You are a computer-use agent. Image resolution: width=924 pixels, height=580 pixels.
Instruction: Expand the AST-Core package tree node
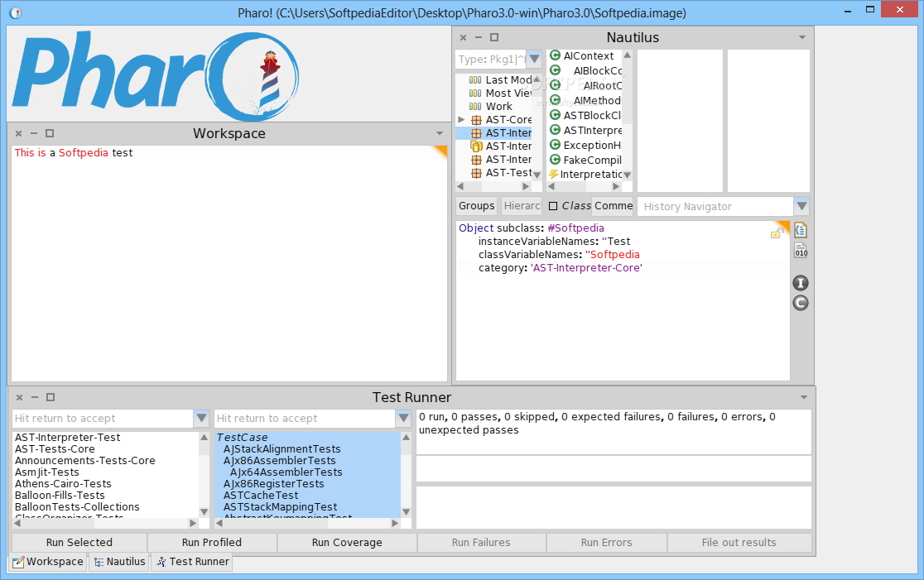pos(461,119)
